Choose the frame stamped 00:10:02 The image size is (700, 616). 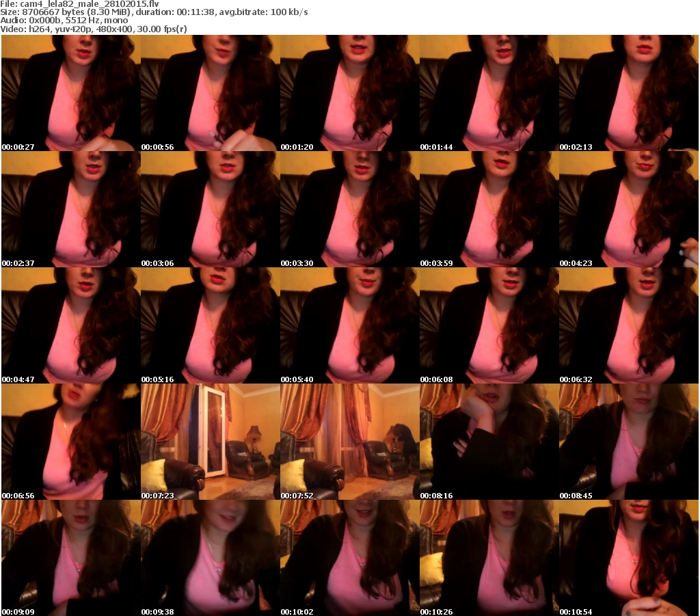pos(349,558)
